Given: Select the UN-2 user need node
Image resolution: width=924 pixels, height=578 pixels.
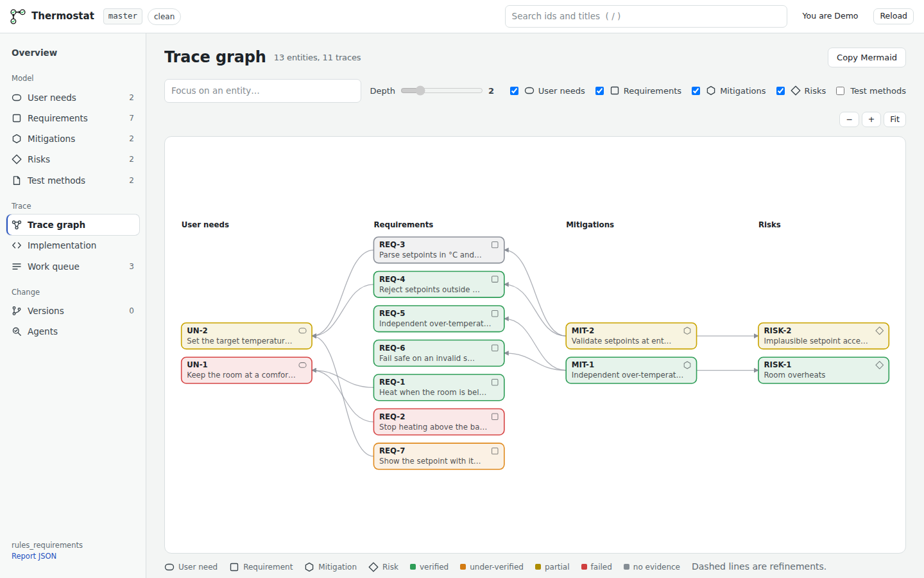Looking at the screenshot, I should (246, 336).
